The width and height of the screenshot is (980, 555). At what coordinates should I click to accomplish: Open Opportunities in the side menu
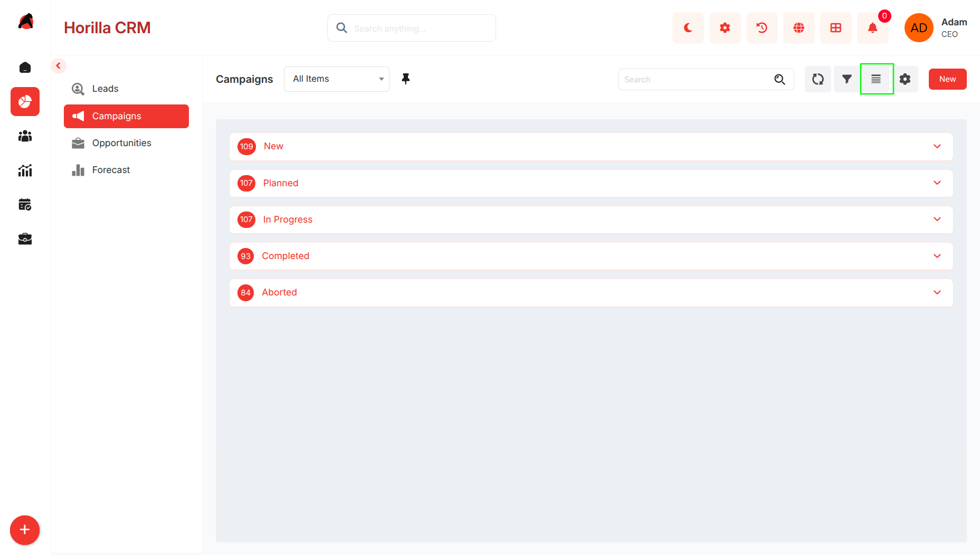click(x=126, y=143)
